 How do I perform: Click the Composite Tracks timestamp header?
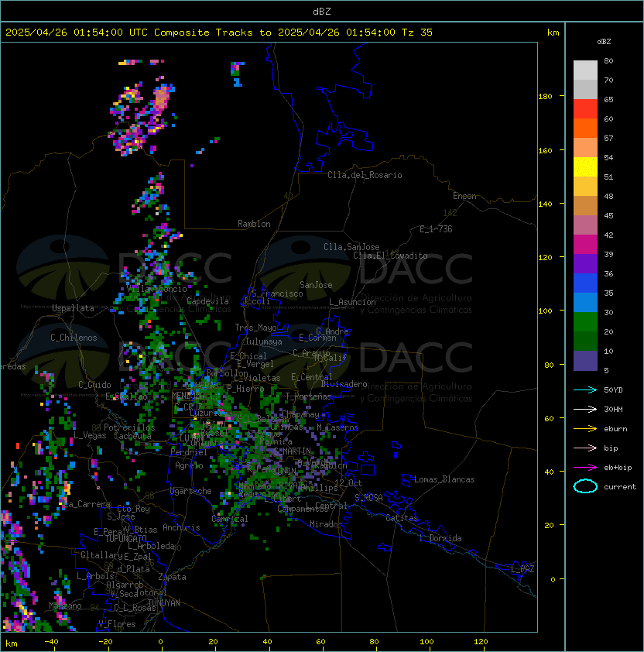[219, 33]
